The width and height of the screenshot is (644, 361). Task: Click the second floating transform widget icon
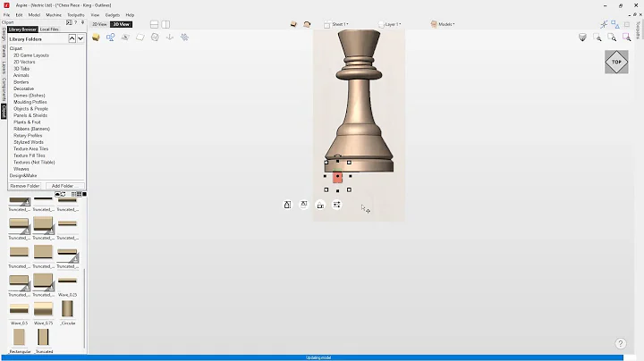(x=303, y=205)
